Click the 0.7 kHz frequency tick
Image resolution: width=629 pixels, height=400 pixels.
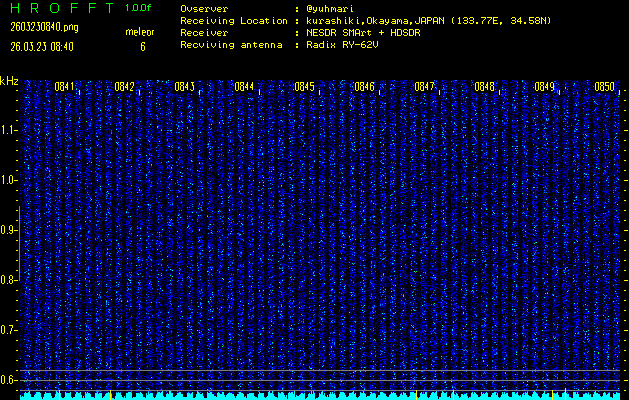pyautogui.click(x=9, y=330)
